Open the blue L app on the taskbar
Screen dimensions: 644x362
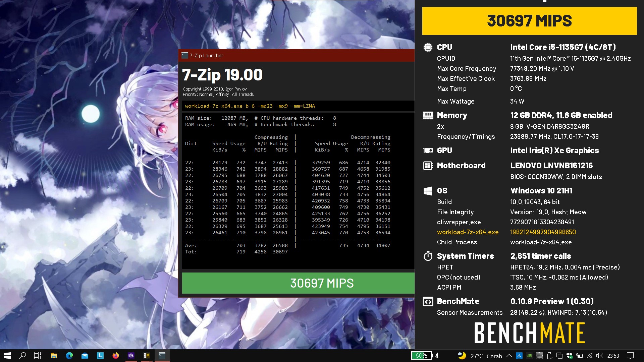click(x=100, y=356)
